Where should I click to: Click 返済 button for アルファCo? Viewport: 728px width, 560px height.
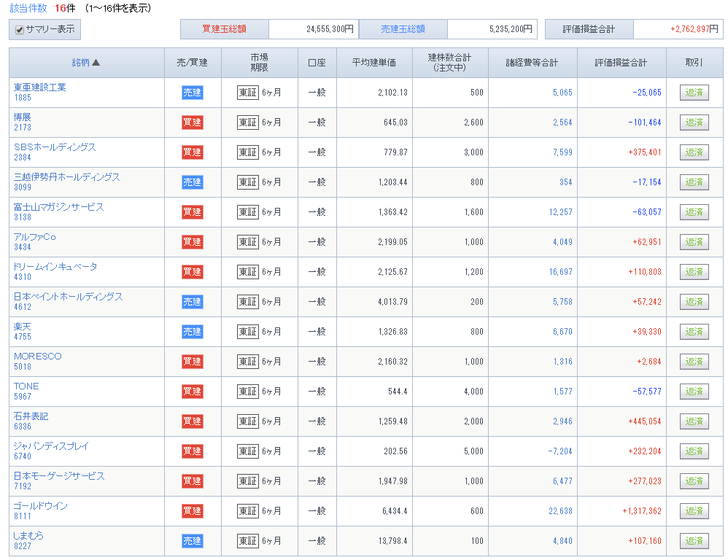(x=694, y=242)
